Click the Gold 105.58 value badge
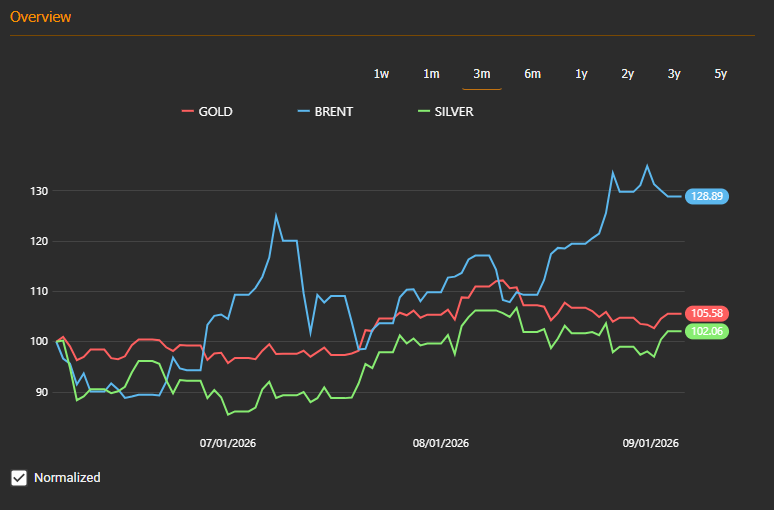This screenshot has width=774, height=510. [x=707, y=314]
